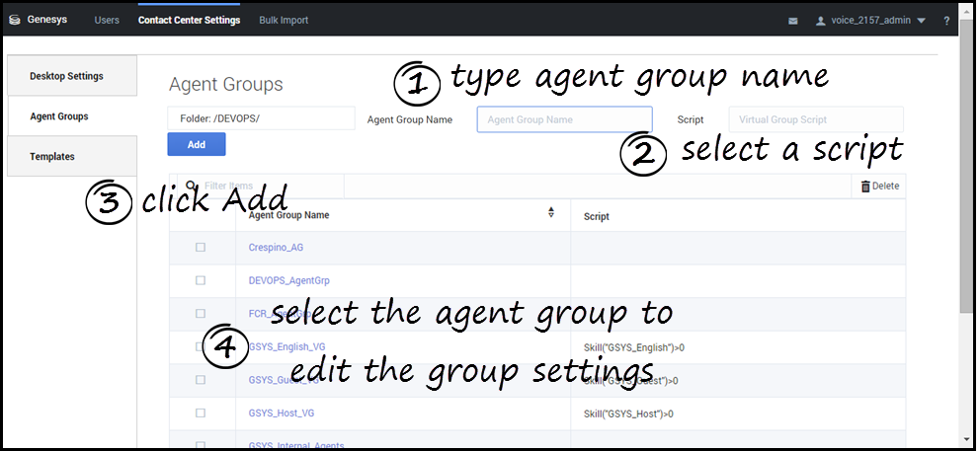
Task: Open the mail envelope icon
Action: [x=792, y=21]
